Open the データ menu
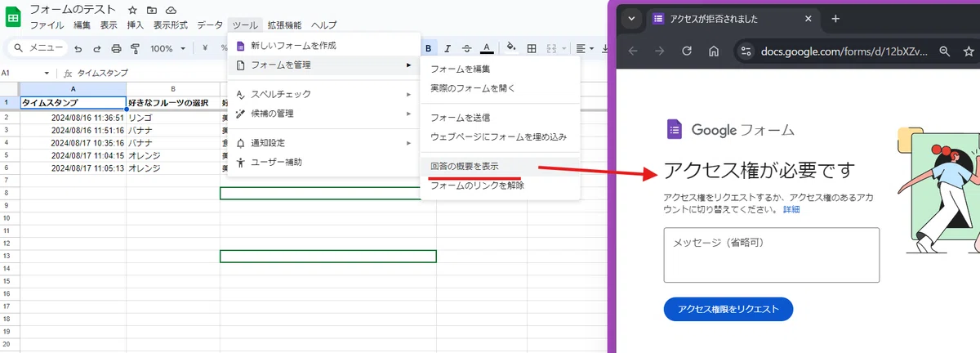 click(210, 25)
